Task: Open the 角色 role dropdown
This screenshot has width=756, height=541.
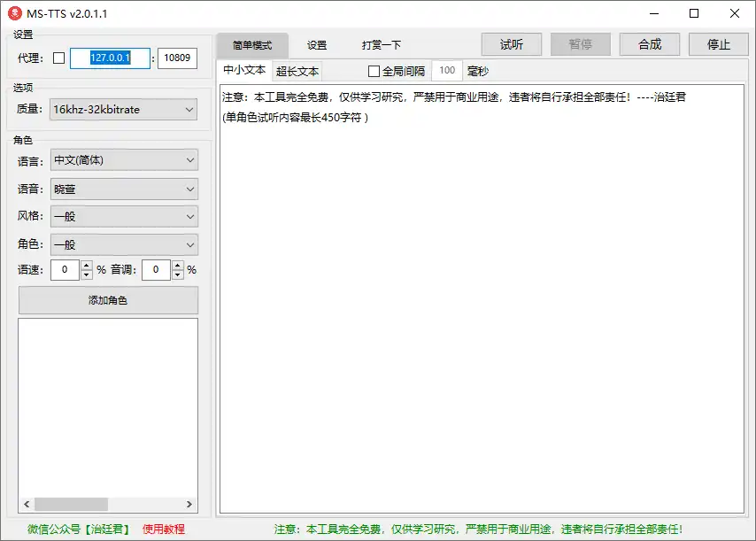Action: [x=123, y=243]
